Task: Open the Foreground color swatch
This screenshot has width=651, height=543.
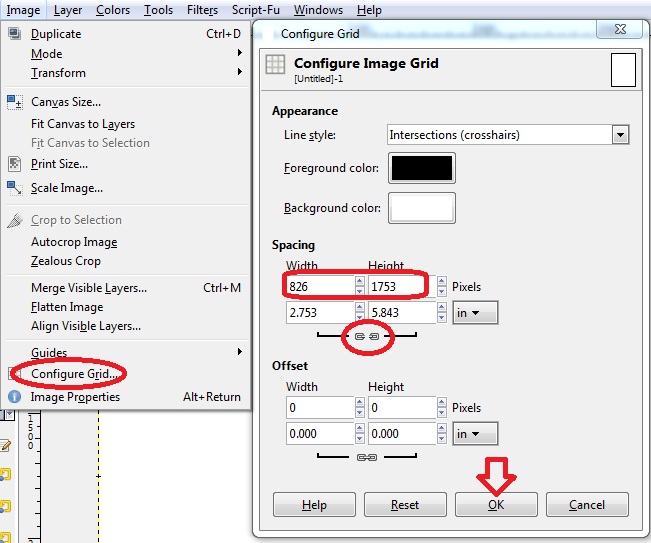Action: coord(421,168)
